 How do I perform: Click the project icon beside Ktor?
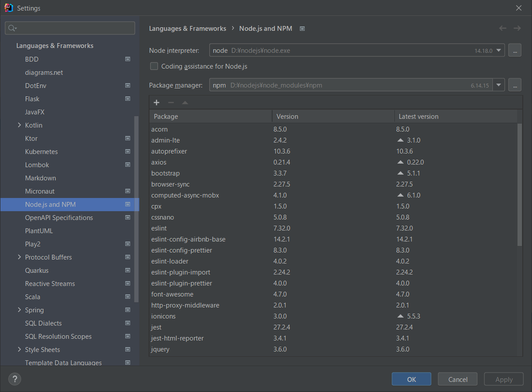[128, 138]
